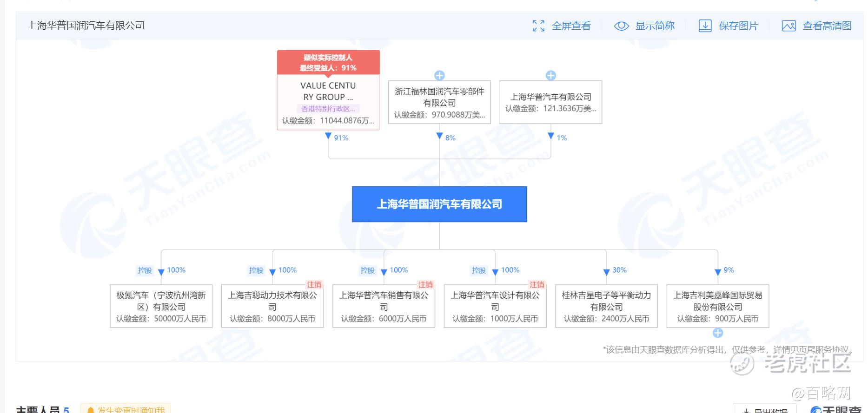868x413 pixels.
Task: Expand shareholders above 浙江福林国润汽车零部件
Action: pos(439,75)
